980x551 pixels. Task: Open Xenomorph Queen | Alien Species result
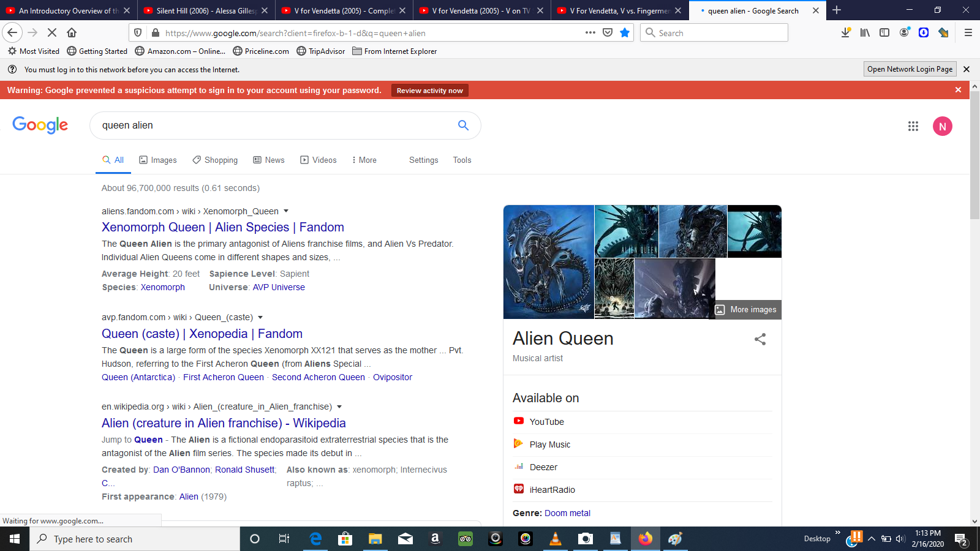(223, 227)
